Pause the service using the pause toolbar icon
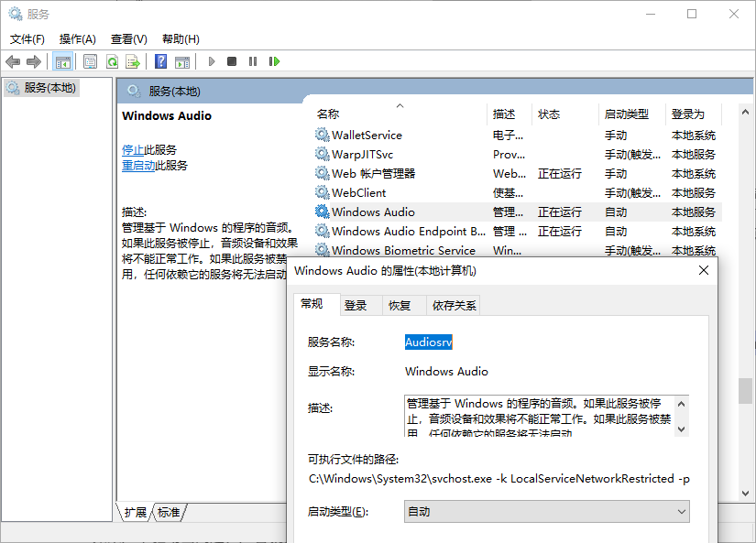The image size is (756, 543). (253, 61)
